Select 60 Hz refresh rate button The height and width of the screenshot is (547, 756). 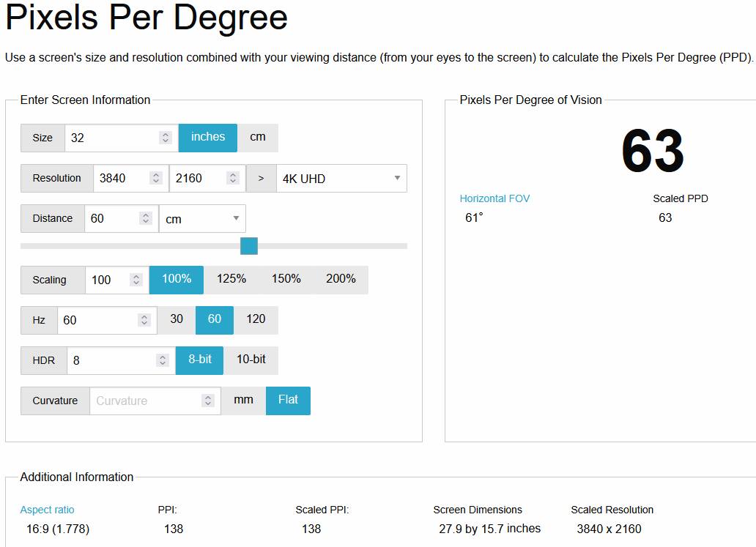point(215,320)
